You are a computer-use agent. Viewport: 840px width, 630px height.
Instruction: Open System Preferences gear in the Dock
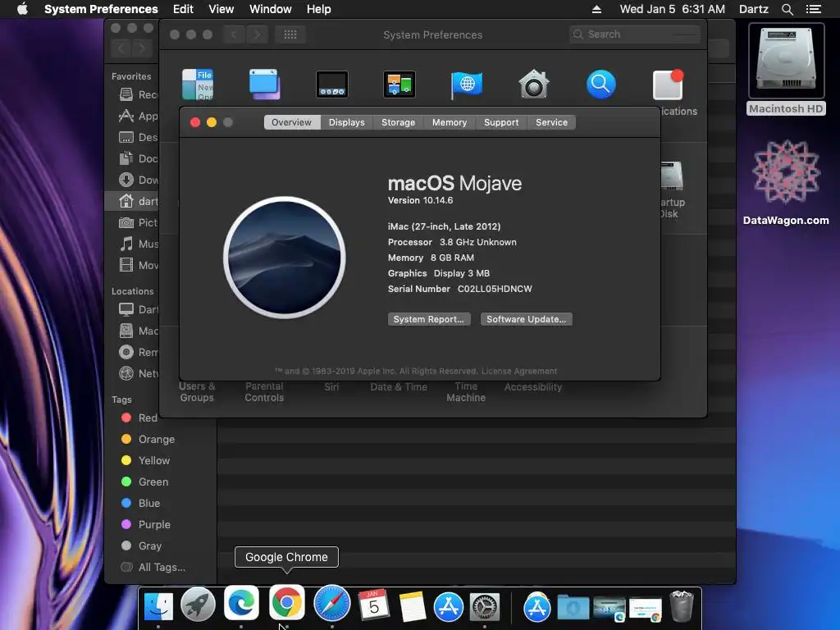(485, 606)
